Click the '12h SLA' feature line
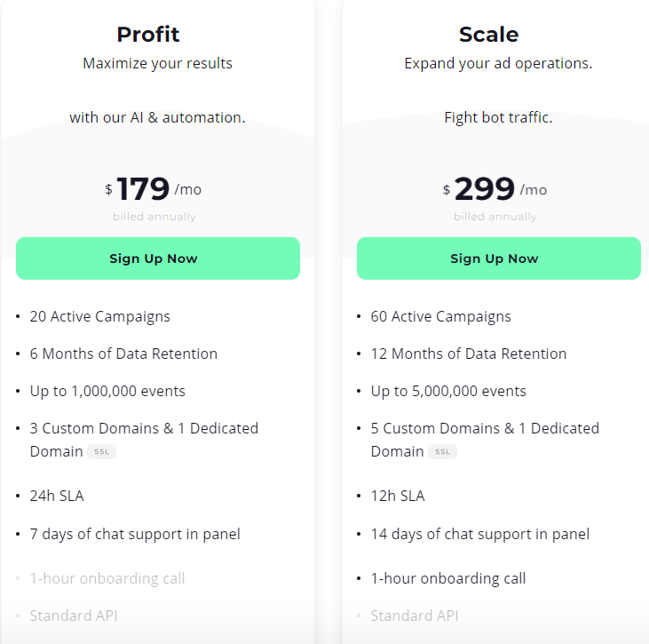The width and height of the screenshot is (649, 644). tap(398, 496)
